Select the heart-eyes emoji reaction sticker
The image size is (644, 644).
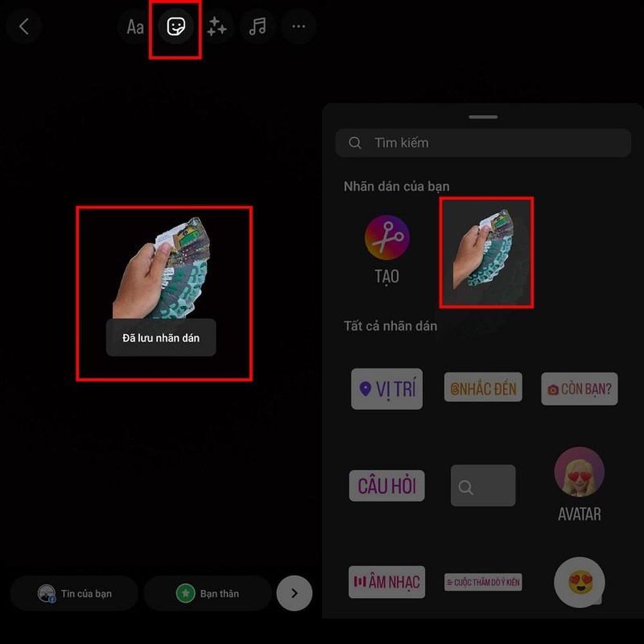point(580,582)
